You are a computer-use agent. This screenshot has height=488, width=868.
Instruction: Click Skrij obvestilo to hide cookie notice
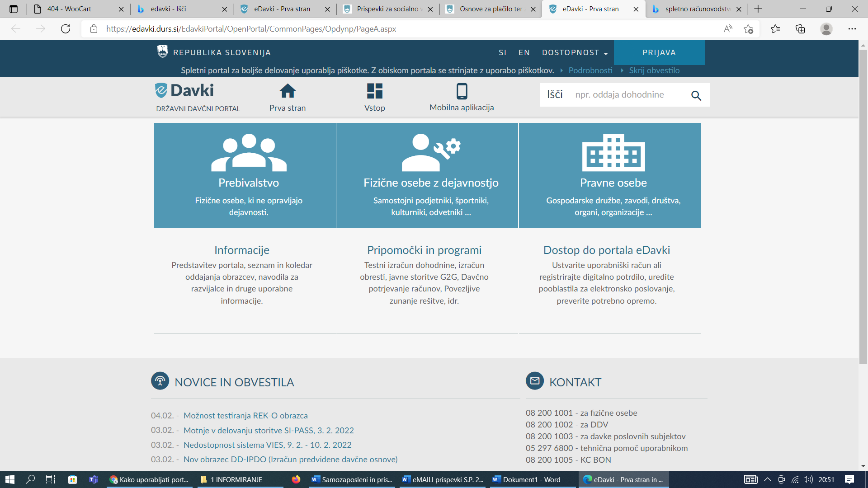pyautogui.click(x=654, y=70)
